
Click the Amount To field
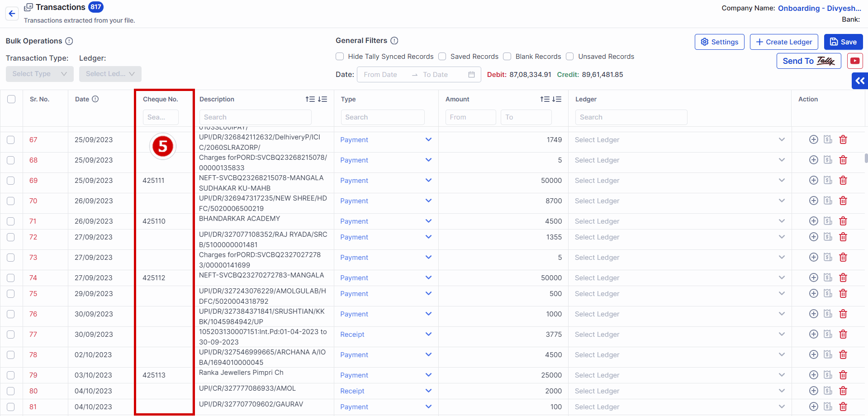[526, 117]
